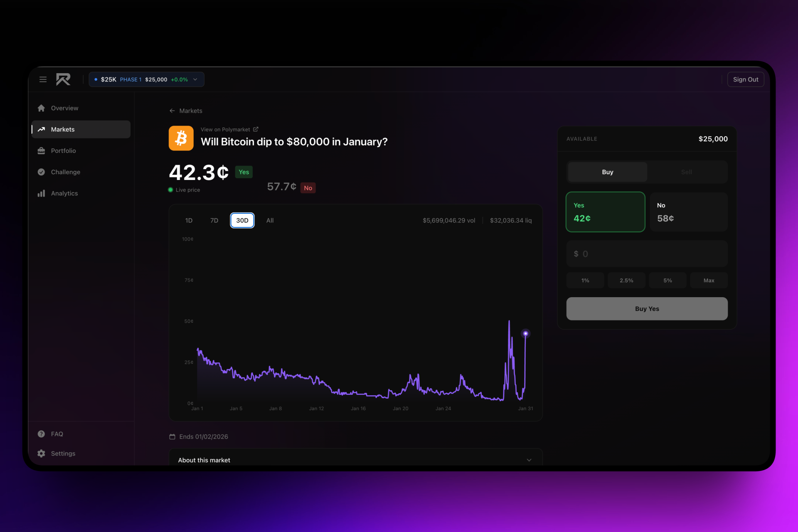Expand the $25K Phase 1 account dropdown
The image size is (798, 532).
[x=146, y=79]
